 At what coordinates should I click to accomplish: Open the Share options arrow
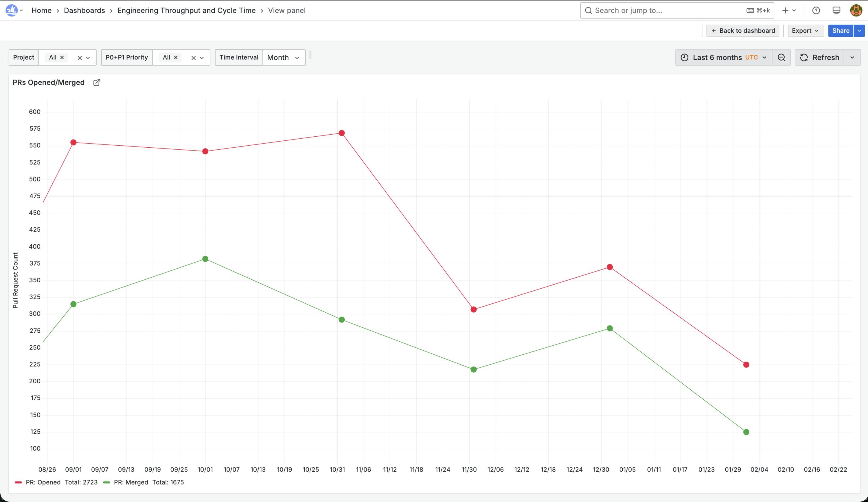point(859,31)
